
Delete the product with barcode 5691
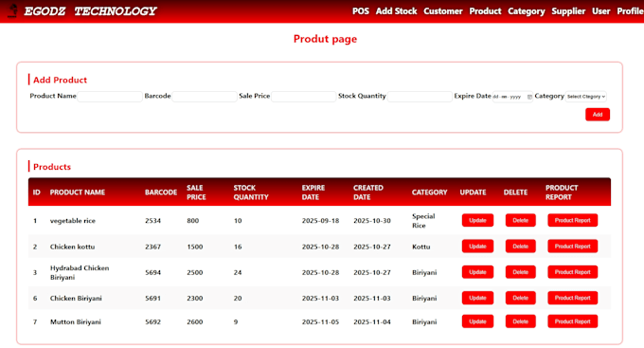pyautogui.click(x=520, y=298)
